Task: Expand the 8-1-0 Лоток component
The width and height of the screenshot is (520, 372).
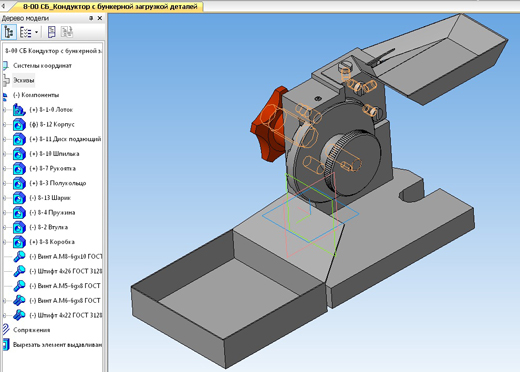Action: pos(4,110)
